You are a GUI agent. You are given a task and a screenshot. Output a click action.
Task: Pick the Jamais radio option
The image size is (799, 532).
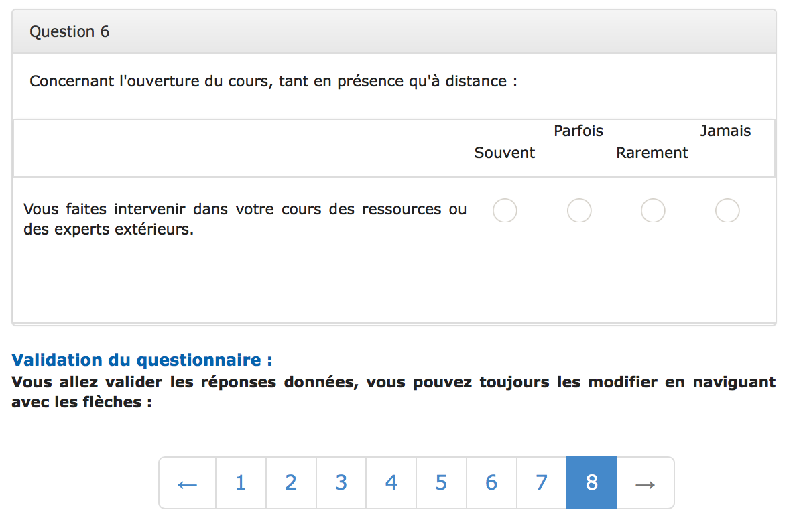[727, 210]
